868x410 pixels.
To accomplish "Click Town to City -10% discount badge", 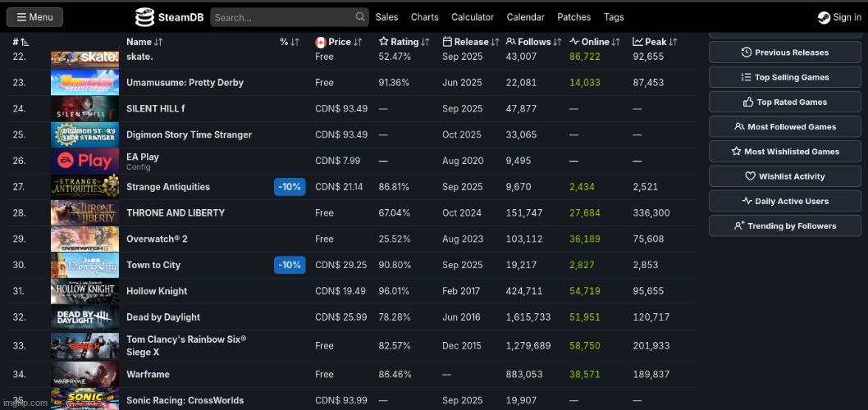I will pos(290,265).
